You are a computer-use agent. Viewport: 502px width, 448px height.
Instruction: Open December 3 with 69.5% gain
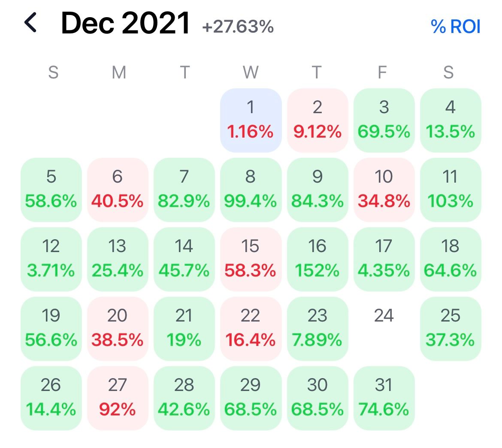[384, 120]
